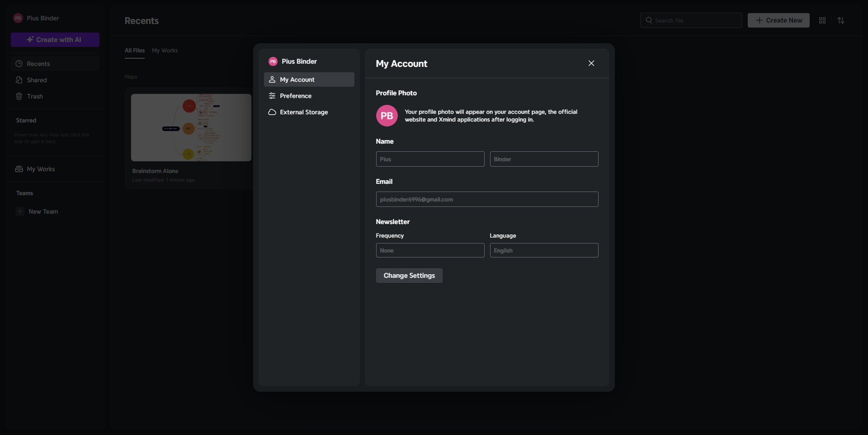Open the Shared files section
Image resolution: width=868 pixels, height=435 pixels.
click(37, 80)
